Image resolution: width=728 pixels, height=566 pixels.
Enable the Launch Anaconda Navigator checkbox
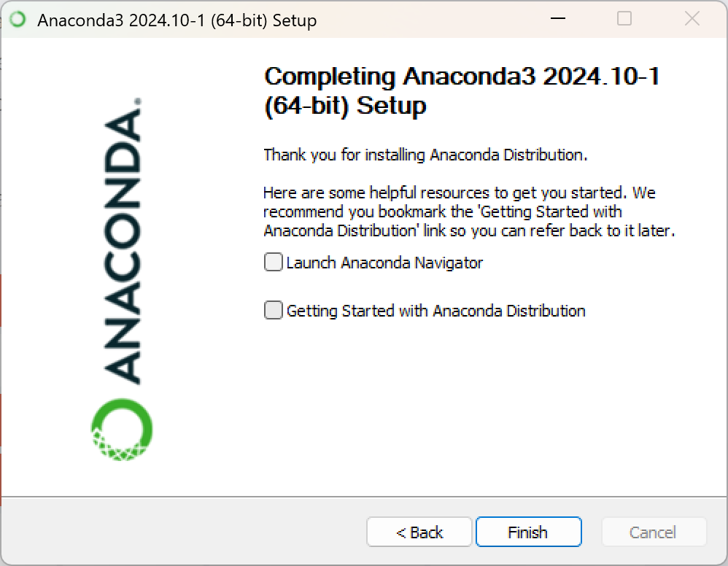click(x=273, y=262)
